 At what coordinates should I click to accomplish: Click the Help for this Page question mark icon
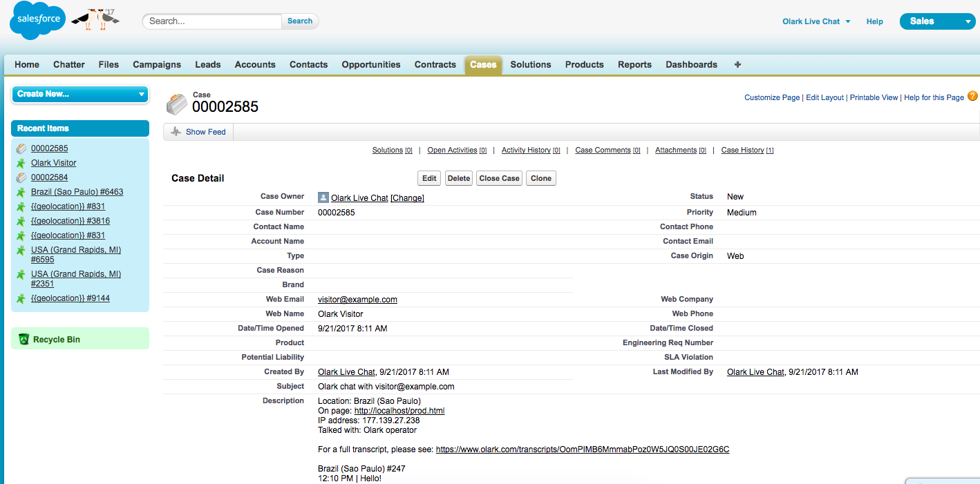click(972, 97)
